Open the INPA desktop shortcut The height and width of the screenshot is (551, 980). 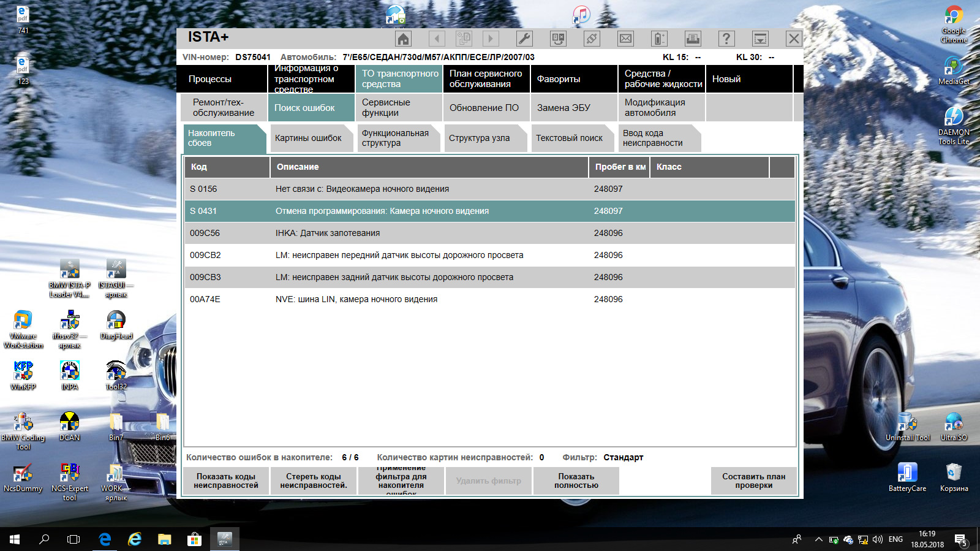[70, 375]
